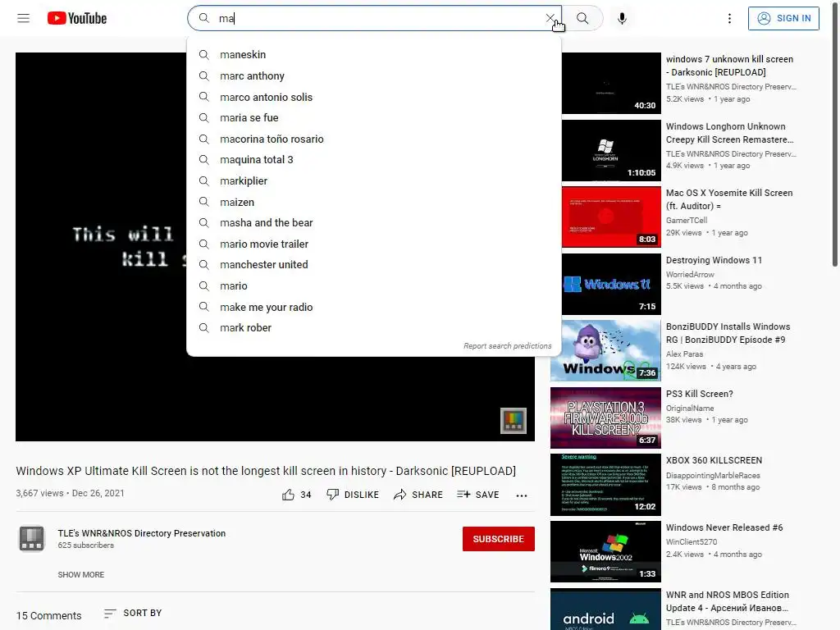Click title 'Mac OS X Yosemite Kill Screen'
The height and width of the screenshot is (630, 840).
729,199
